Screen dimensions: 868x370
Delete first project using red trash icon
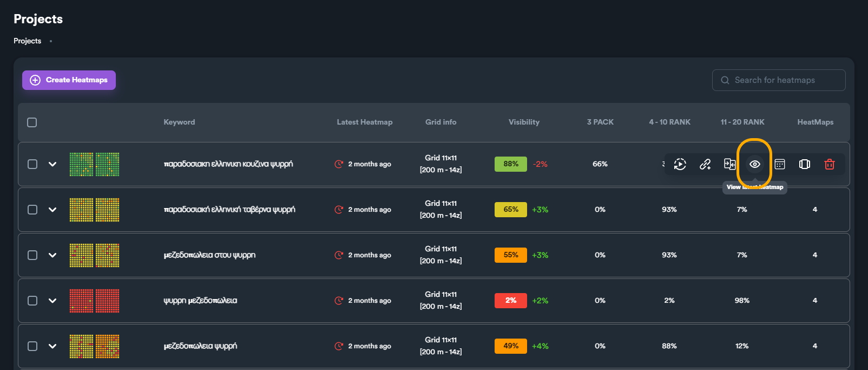click(830, 164)
